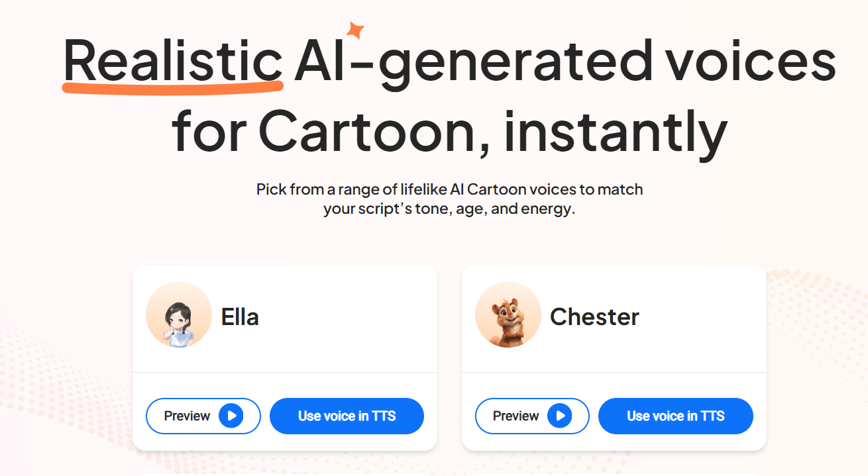Image resolution: width=868 pixels, height=476 pixels.
Task: Click the orange sparkle star above the headline
Action: coord(354,30)
